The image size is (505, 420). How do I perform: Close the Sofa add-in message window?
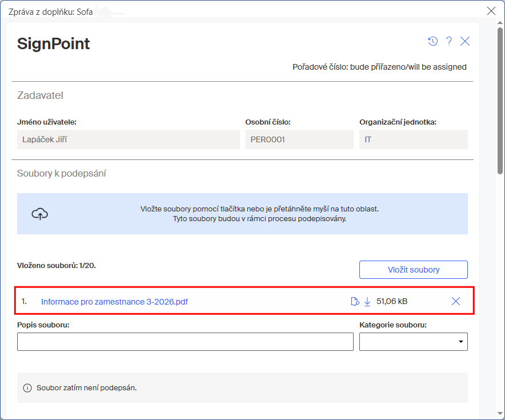[491, 11]
